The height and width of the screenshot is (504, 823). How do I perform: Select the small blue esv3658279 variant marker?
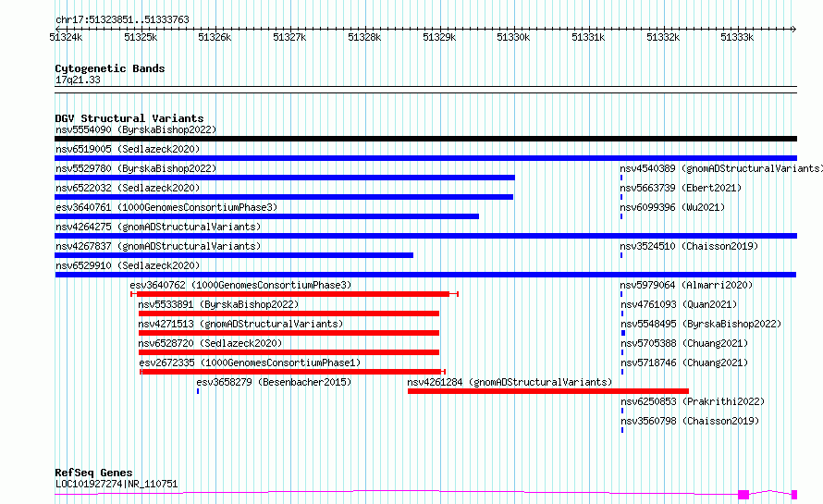point(198,391)
